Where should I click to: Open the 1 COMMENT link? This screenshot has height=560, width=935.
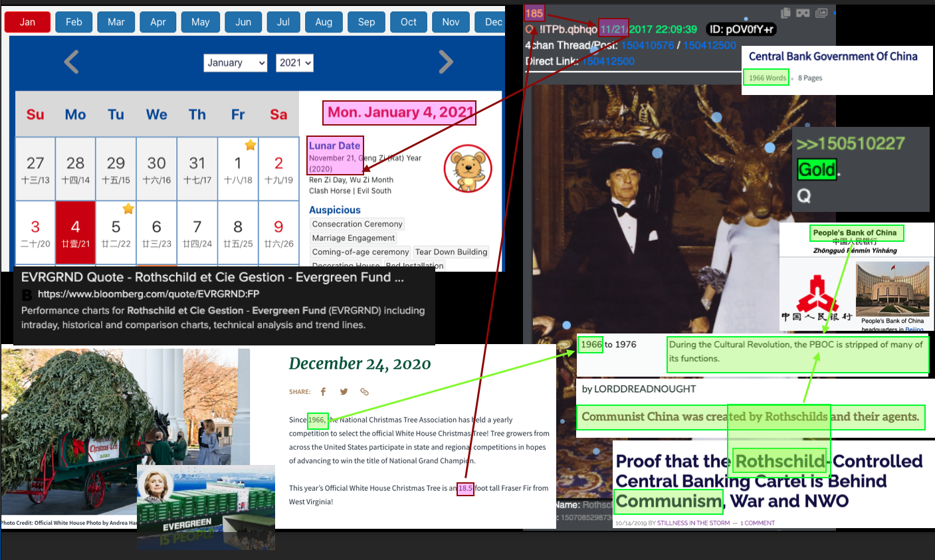(758, 523)
